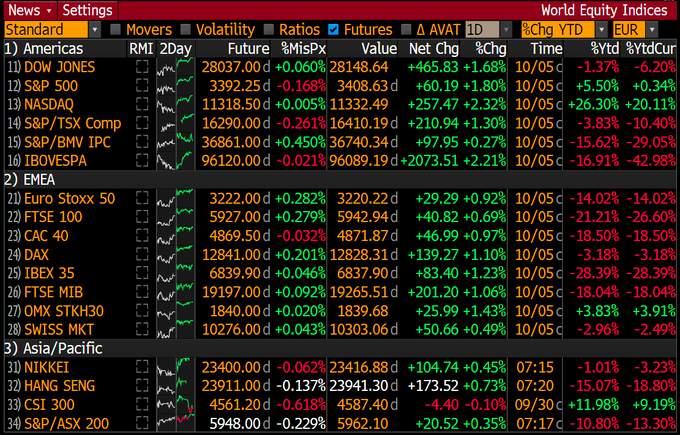Viewport: 680px width, 435px height.
Task: Expand the Standard view dropdown arrow
Action: pos(95,29)
